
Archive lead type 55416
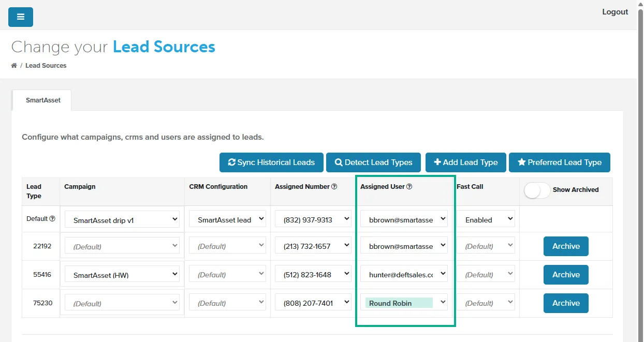[x=566, y=275]
